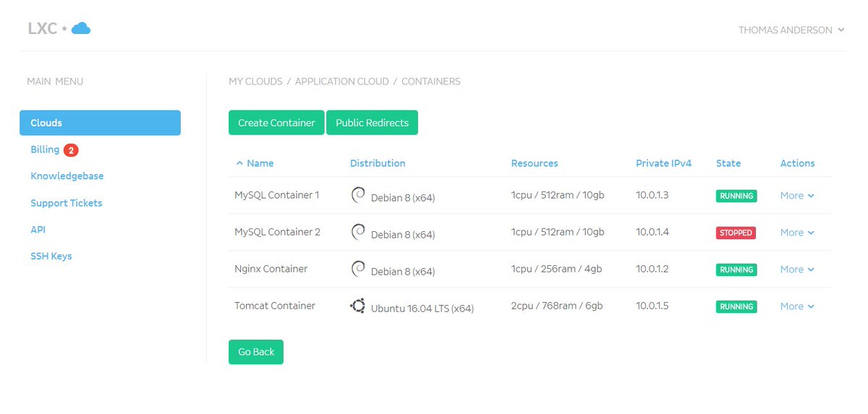Click IP address 10.0.1.3
Screen dimensions: 868x414
(x=652, y=195)
